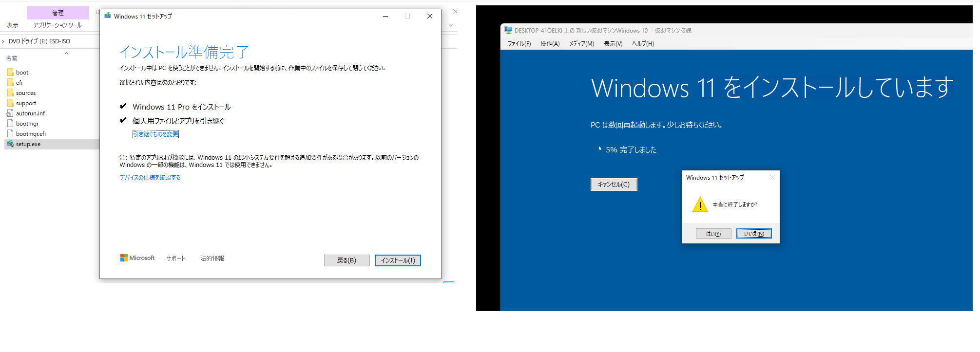Choose いいえ(N) in the confirmation dialog
The width and height of the screenshot is (980, 352).
[x=754, y=234]
